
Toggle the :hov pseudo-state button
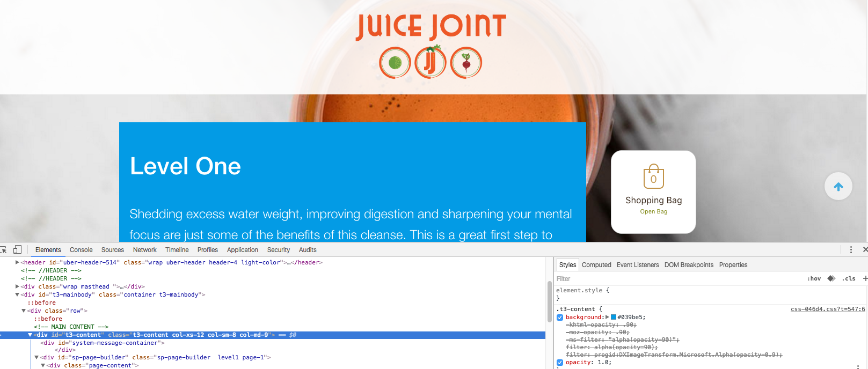[x=814, y=278]
